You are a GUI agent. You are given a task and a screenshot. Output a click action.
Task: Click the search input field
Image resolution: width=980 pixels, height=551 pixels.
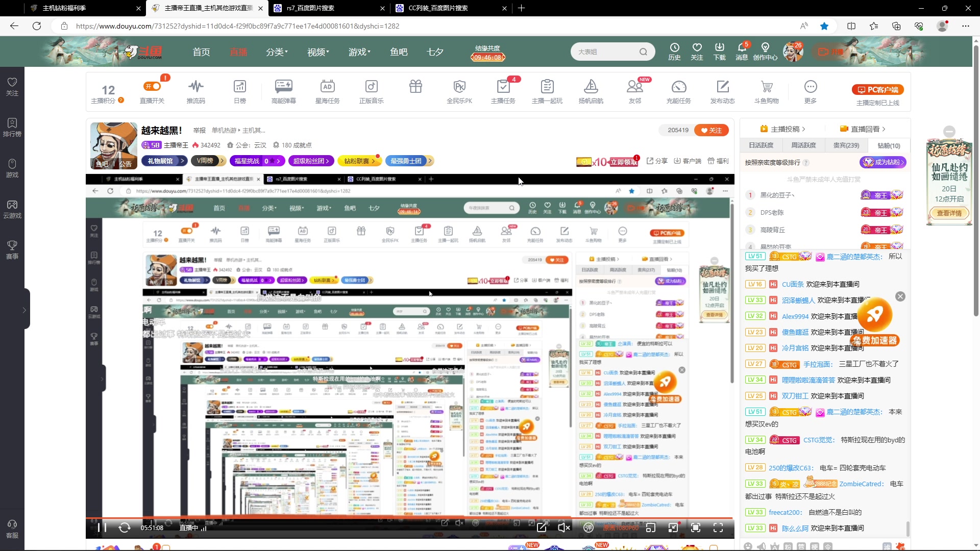[605, 52]
